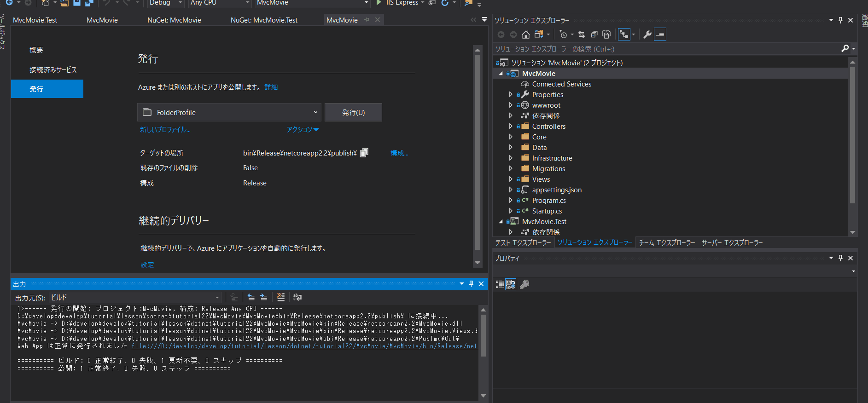868x403 pixels.
Task: Expand the Controllers folder node
Action: [x=511, y=127]
